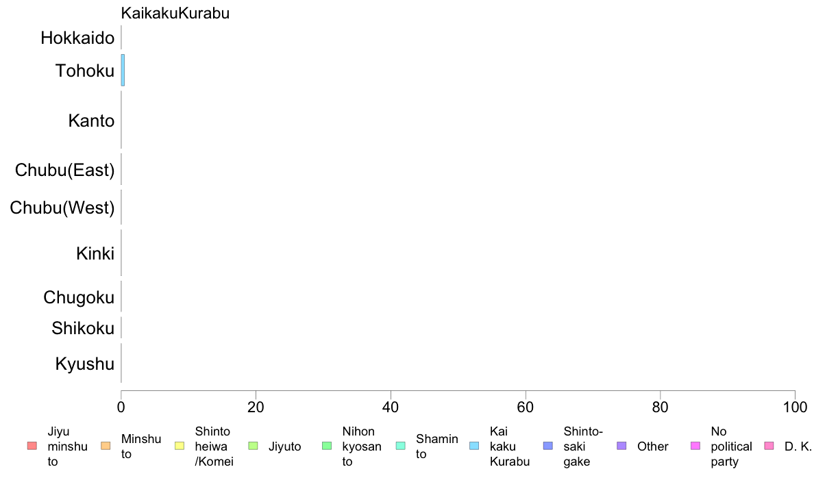
Task: Click the No political party legend swatch
Action: click(x=695, y=446)
